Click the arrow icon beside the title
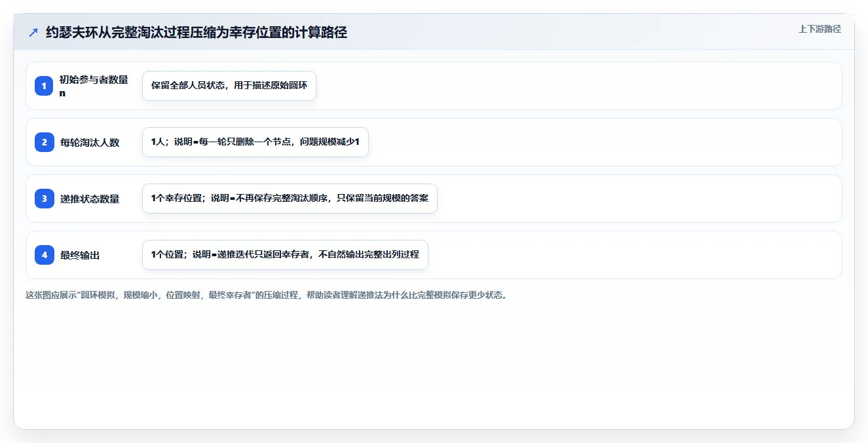Image resolution: width=868 pixels, height=443 pixels. [x=33, y=32]
